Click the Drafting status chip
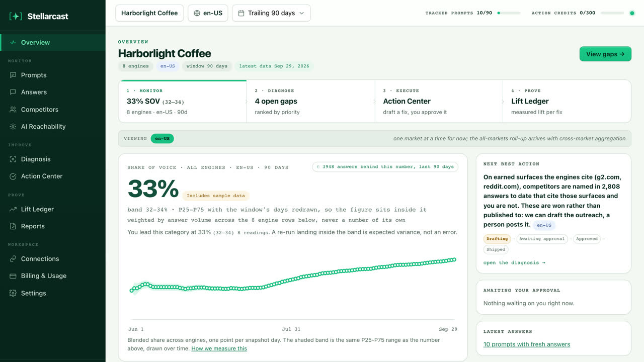Screen dimensions: 644x362 click(x=497, y=239)
